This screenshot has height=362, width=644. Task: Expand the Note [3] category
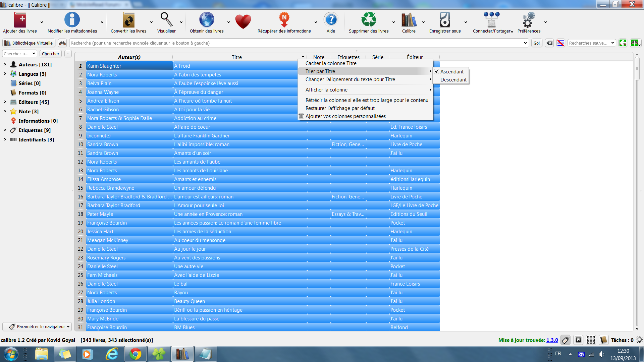coord(5,111)
